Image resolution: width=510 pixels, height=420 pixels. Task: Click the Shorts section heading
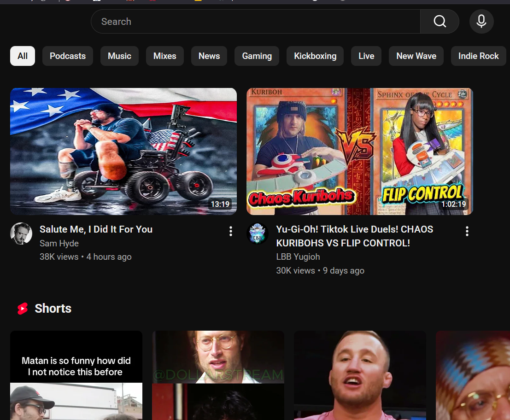pyautogui.click(x=53, y=309)
